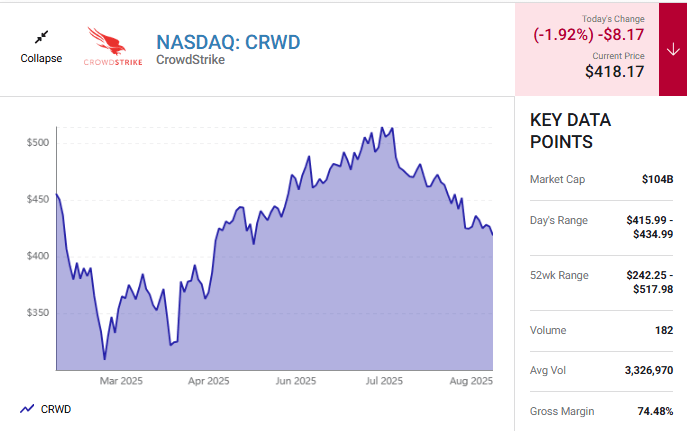Click the Key Data Points heading
The width and height of the screenshot is (687, 431).
570,131
